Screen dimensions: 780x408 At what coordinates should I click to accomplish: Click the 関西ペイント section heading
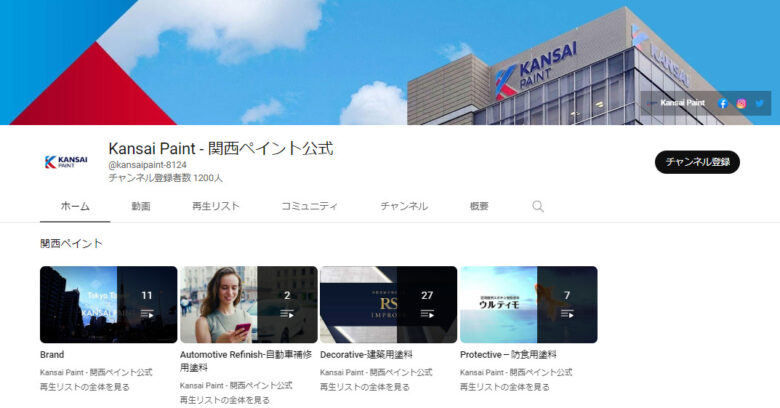coord(72,243)
